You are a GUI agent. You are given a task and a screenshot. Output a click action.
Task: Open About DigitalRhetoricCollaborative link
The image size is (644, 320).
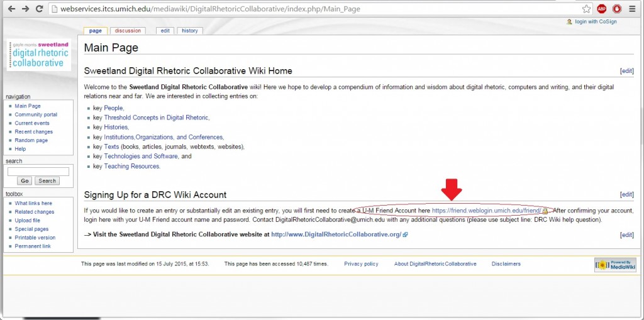click(x=435, y=264)
